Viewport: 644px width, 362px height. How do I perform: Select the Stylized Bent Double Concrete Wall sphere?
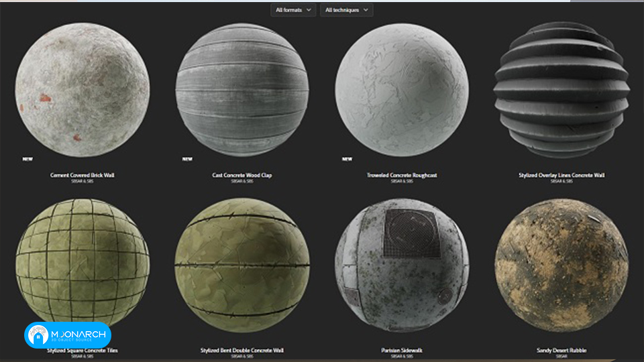coord(242,265)
